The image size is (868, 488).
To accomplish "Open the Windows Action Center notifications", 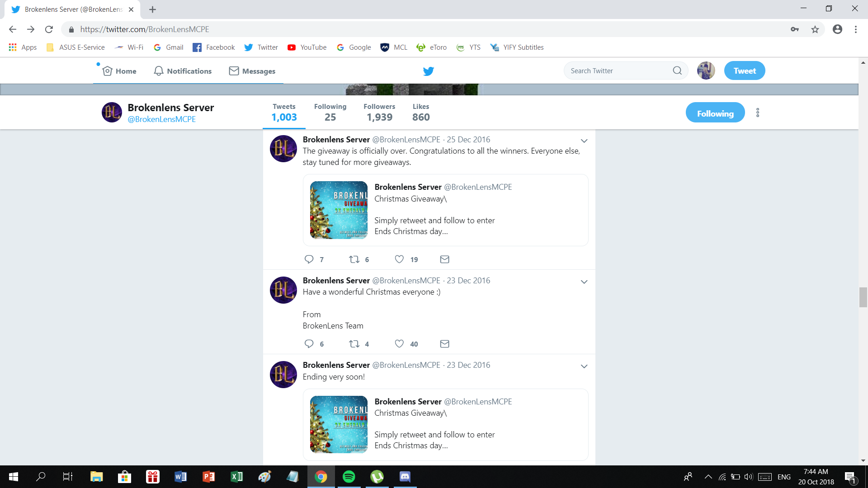I will tap(850, 477).
